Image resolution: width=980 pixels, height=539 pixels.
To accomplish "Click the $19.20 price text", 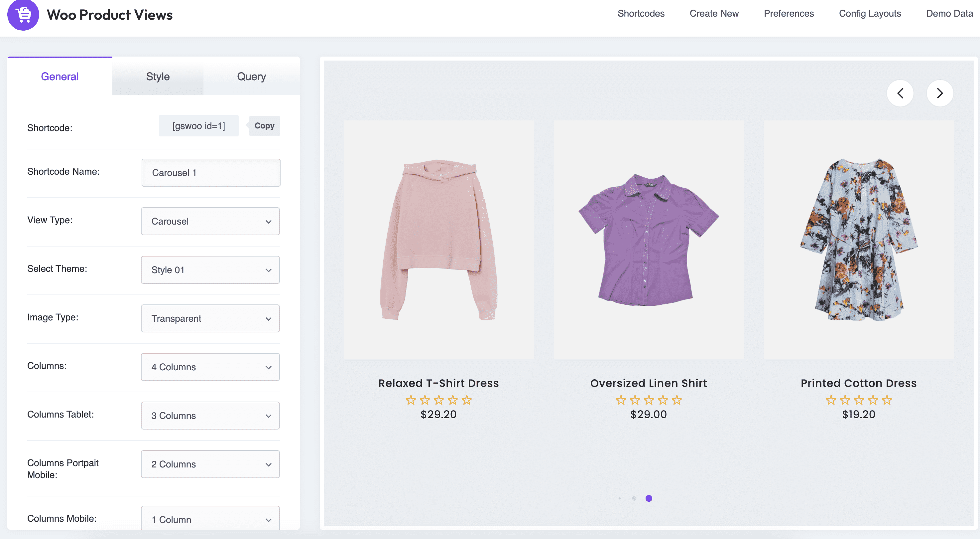I will click(859, 414).
